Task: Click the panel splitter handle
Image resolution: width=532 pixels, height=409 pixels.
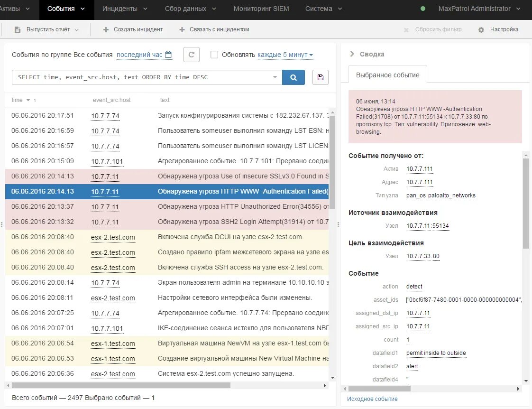Action: (x=338, y=225)
